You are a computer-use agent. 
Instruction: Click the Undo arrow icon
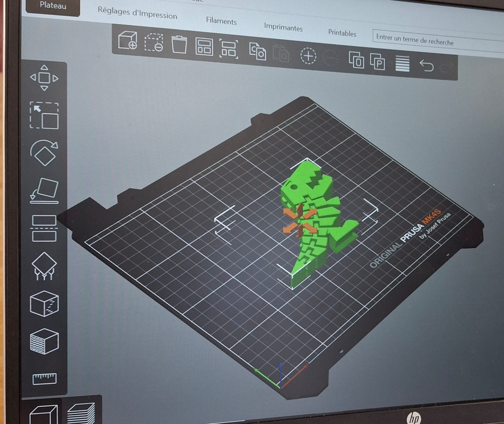(426, 66)
